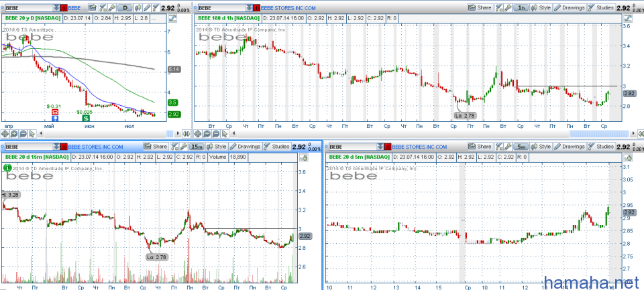Open Share in 15m chart toolbar
This screenshot has height=290, width=644.
[156, 147]
